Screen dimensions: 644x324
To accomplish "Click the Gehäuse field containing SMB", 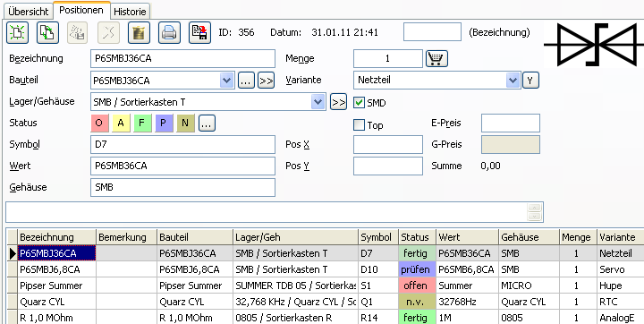I will (182, 187).
